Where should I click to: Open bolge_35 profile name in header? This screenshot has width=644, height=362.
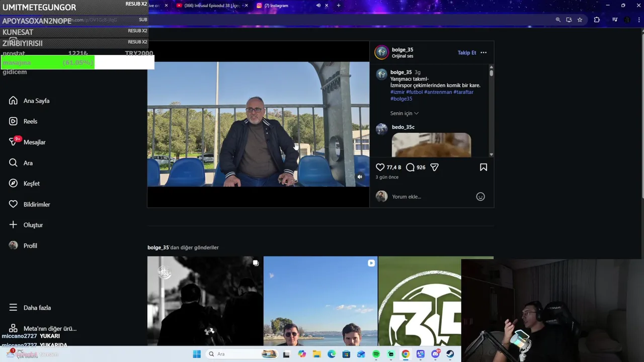click(403, 49)
